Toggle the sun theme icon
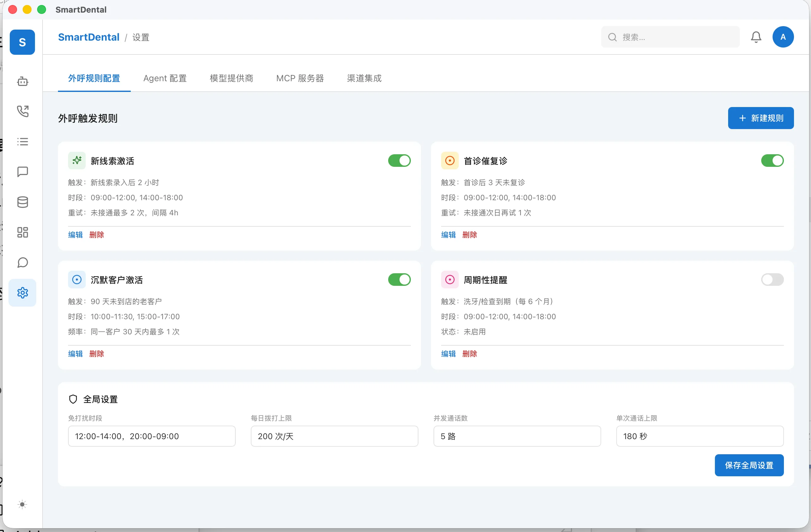Screen dimensions: 811x532 click(22, 504)
